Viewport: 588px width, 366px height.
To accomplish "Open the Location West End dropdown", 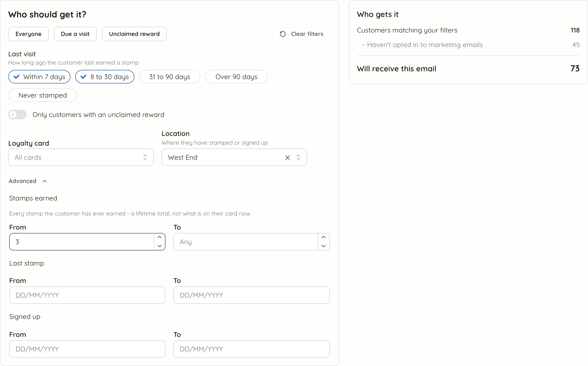I will [234, 157].
